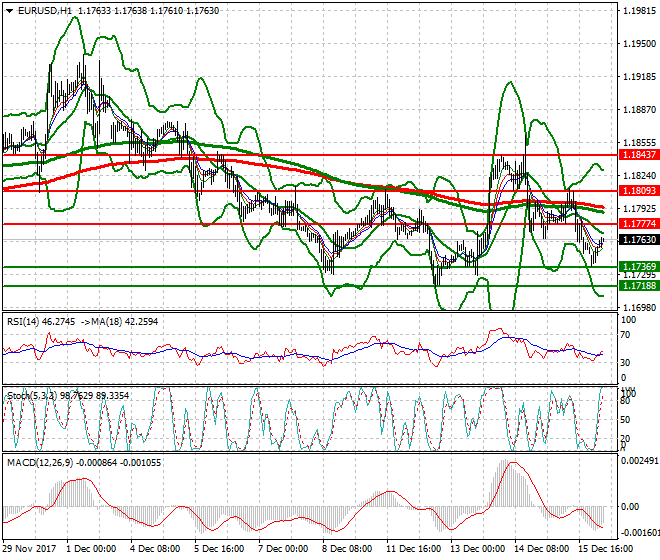Click the 1.19185 value on price scale
This screenshot has height=560, width=660.
[638, 77]
